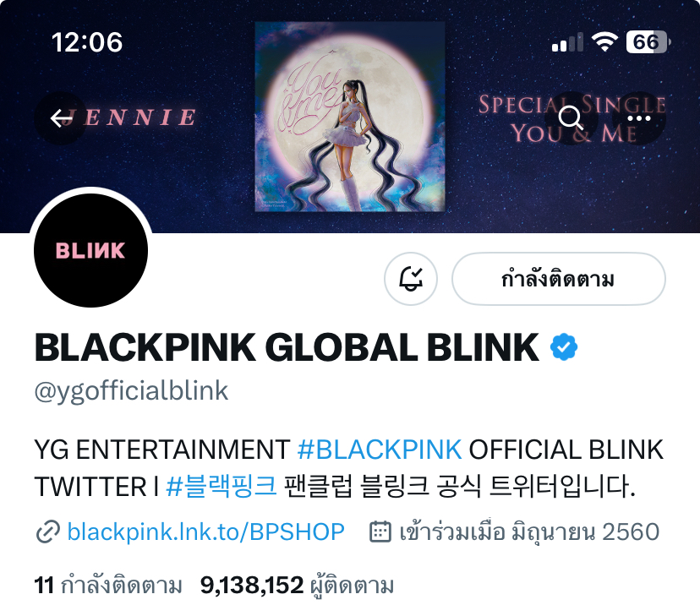700x616 pixels.
Task: View the 9,138,152 ผู้ติดตาม followers list
Action: pos(297,586)
